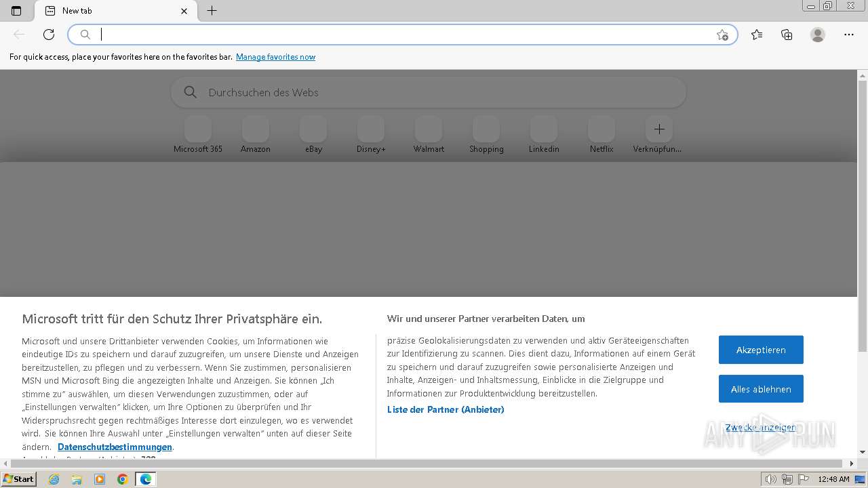Open File Explorer from taskbar
The image size is (868, 488).
click(x=77, y=479)
